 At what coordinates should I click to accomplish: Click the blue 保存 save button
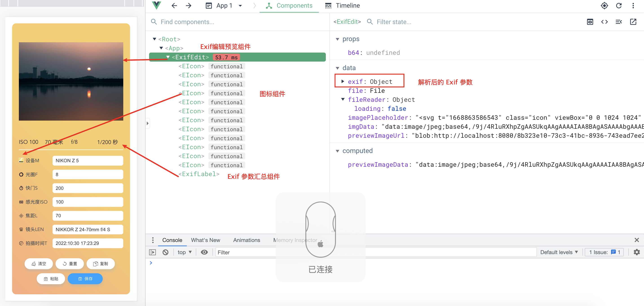[x=85, y=278]
